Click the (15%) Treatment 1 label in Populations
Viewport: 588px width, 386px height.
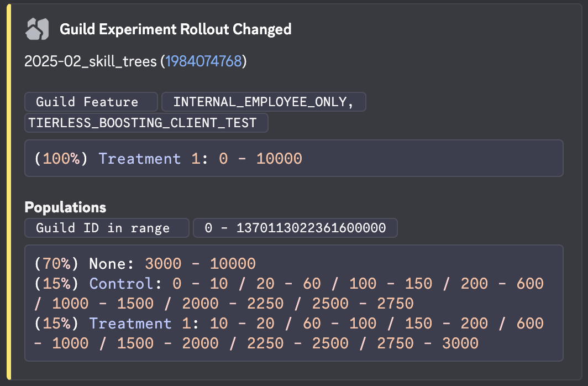[x=117, y=324]
